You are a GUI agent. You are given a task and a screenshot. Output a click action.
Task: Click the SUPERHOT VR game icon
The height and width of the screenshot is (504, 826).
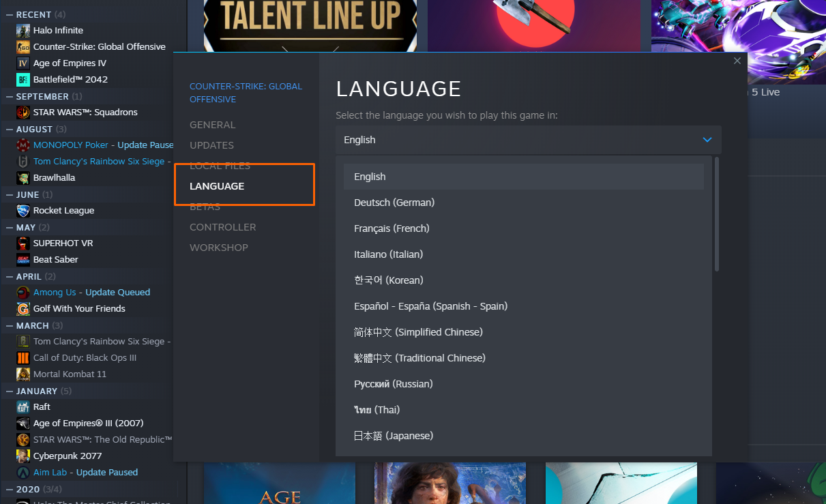point(23,243)
